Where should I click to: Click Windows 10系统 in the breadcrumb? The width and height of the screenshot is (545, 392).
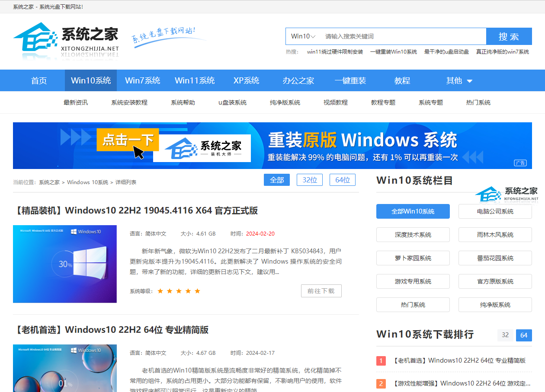[x=88, y=182]
